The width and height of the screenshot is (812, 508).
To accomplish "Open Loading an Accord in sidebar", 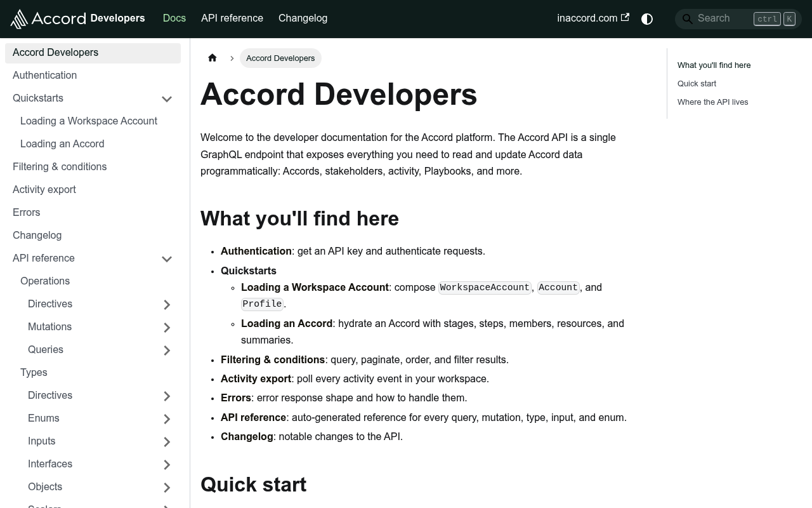I will [x=96, y=144].
